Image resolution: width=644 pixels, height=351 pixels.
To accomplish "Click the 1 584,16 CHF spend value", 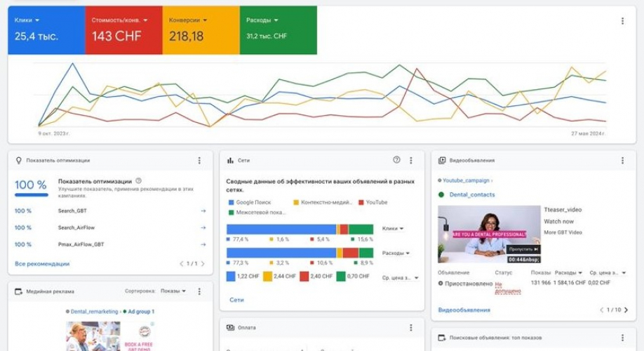I will [x=569, y=283].
